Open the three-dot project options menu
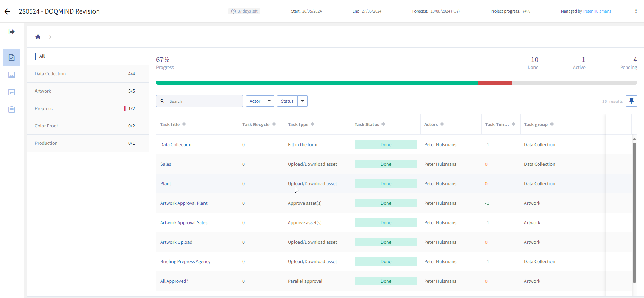Image resolution: width=644 pixels, height=298 pixels. 636,11
